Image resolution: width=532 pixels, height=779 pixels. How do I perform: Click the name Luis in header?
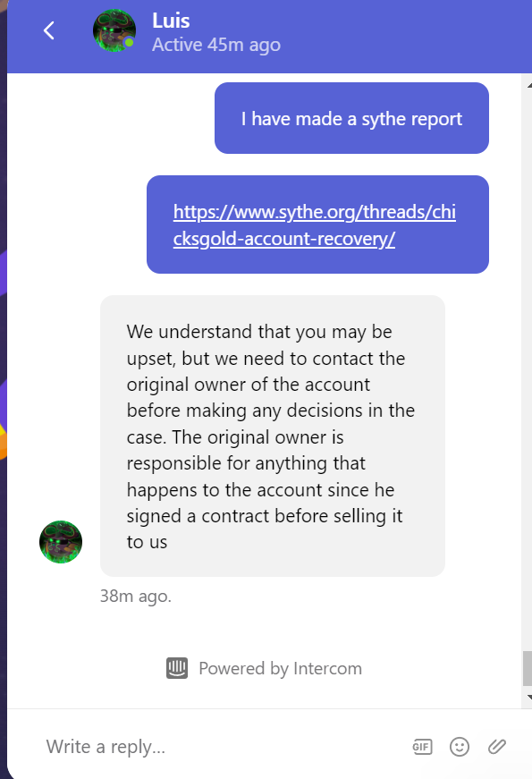coord(171,21)
